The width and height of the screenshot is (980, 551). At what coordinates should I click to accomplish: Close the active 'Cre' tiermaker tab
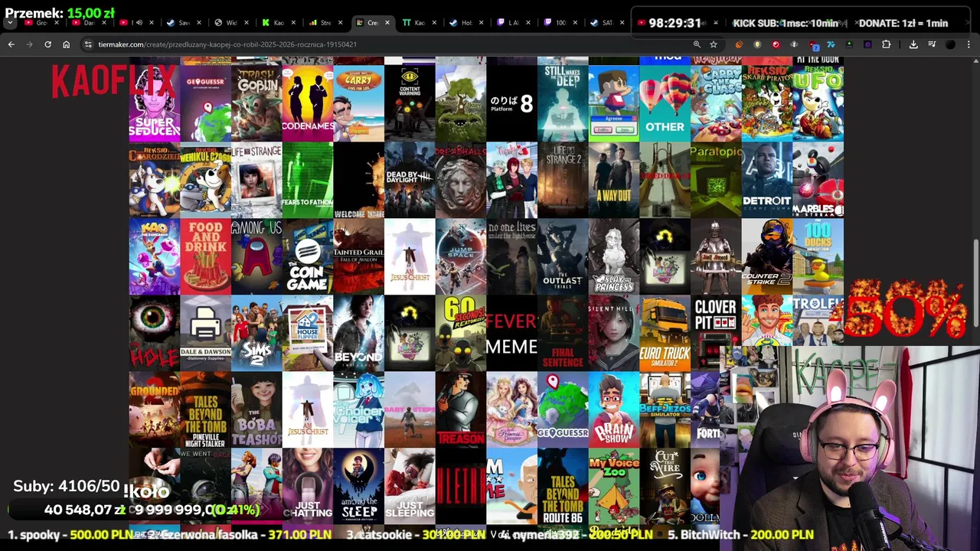387,23
